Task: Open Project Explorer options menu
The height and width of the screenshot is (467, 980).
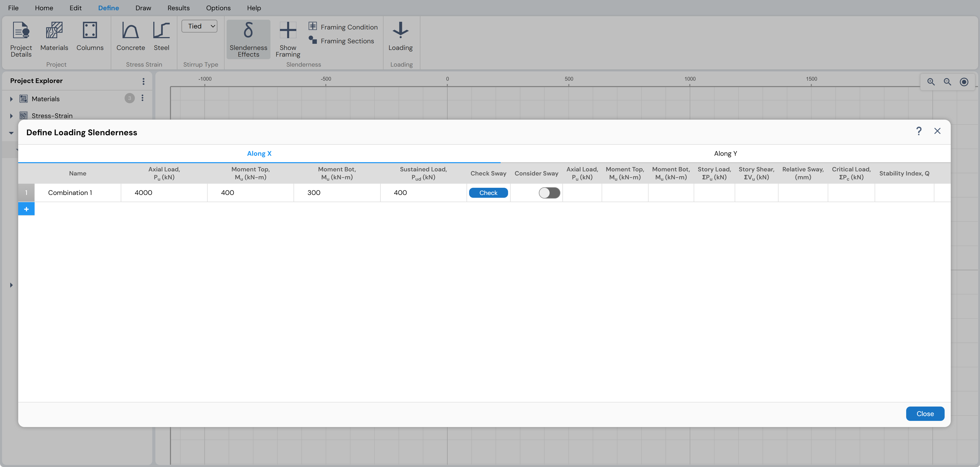Action: pos(143,81)
